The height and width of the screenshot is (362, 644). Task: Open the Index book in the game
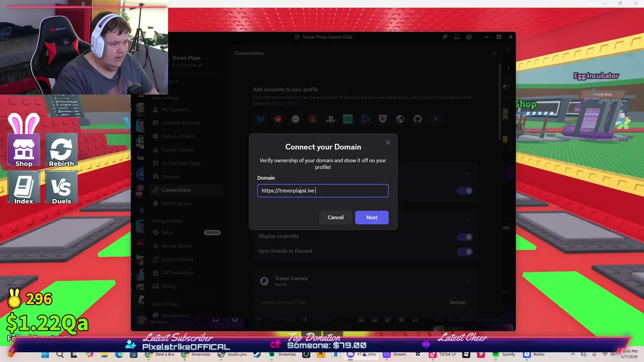[x=24, y=189]
